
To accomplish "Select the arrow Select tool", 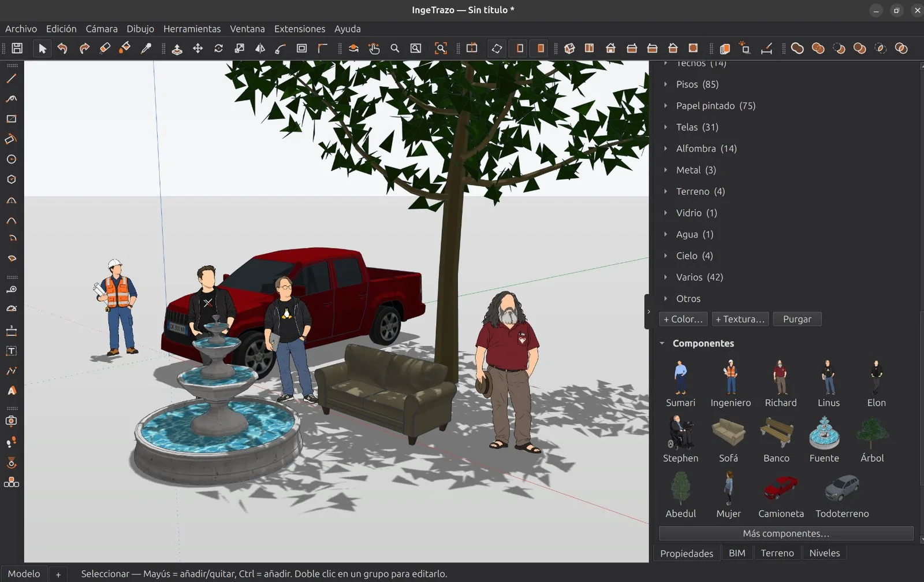I will 42,49.
